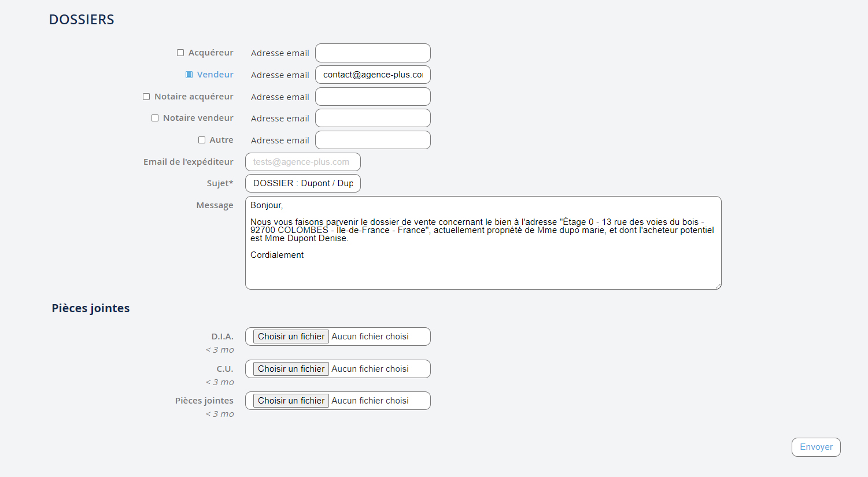
Task: Click the Autre email address field
Action: (x=372, y=140)
